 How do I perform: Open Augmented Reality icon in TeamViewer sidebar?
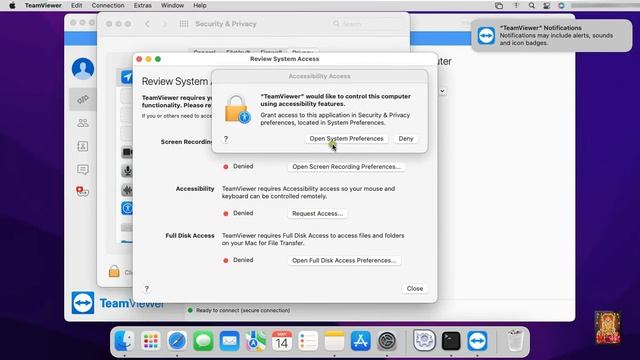click(82, 191)
